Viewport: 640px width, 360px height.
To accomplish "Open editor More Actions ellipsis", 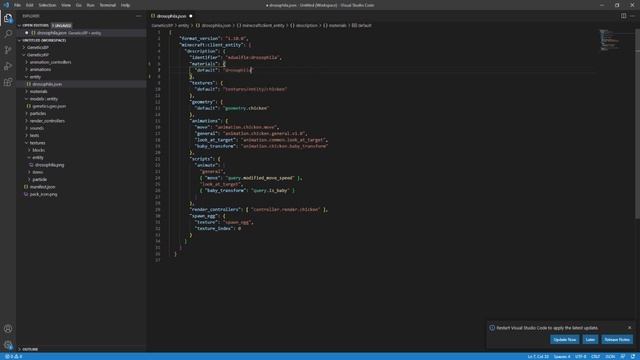I will pos(633,16).
